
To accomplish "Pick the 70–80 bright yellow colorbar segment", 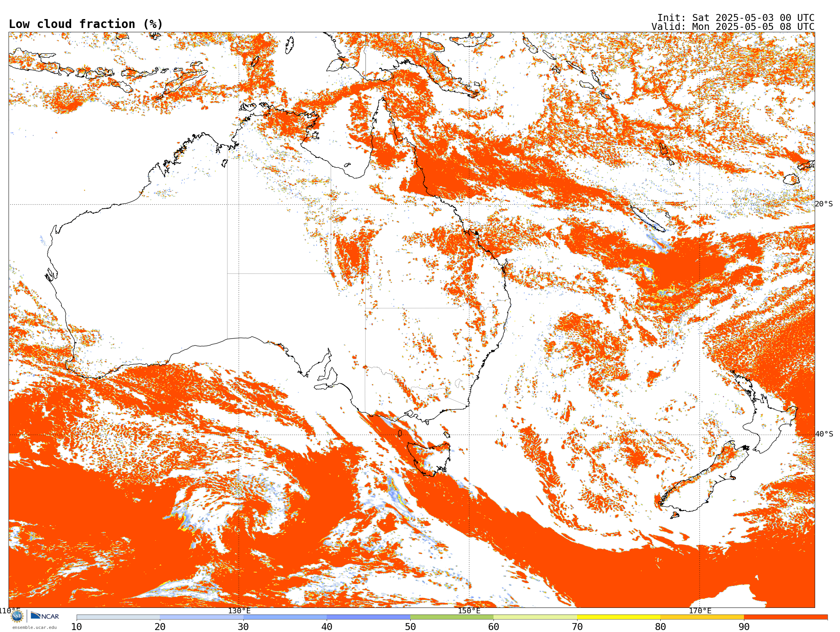I will tap(619, 617).
